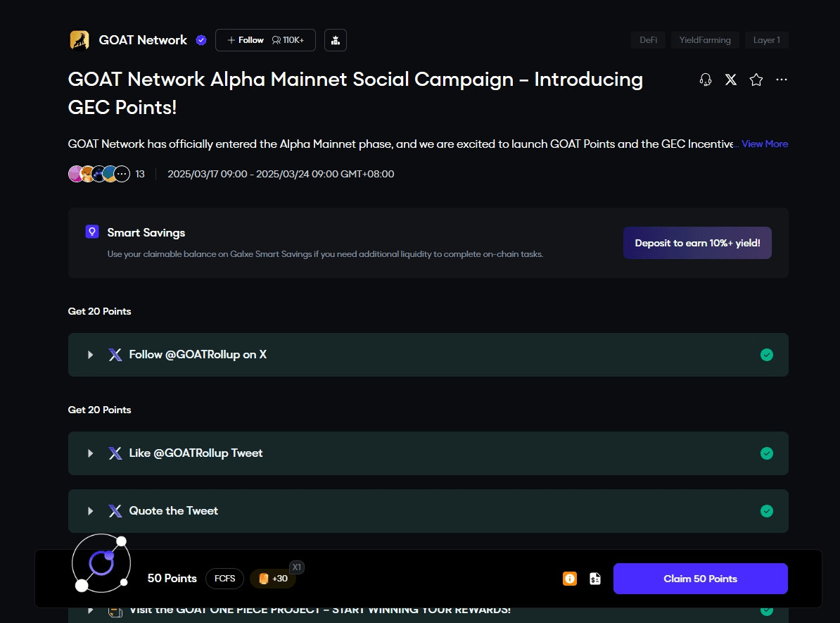Screen dimensions: 840x623
Task: Open the GOAT Network logo avatar
Action: pos(79,40)
